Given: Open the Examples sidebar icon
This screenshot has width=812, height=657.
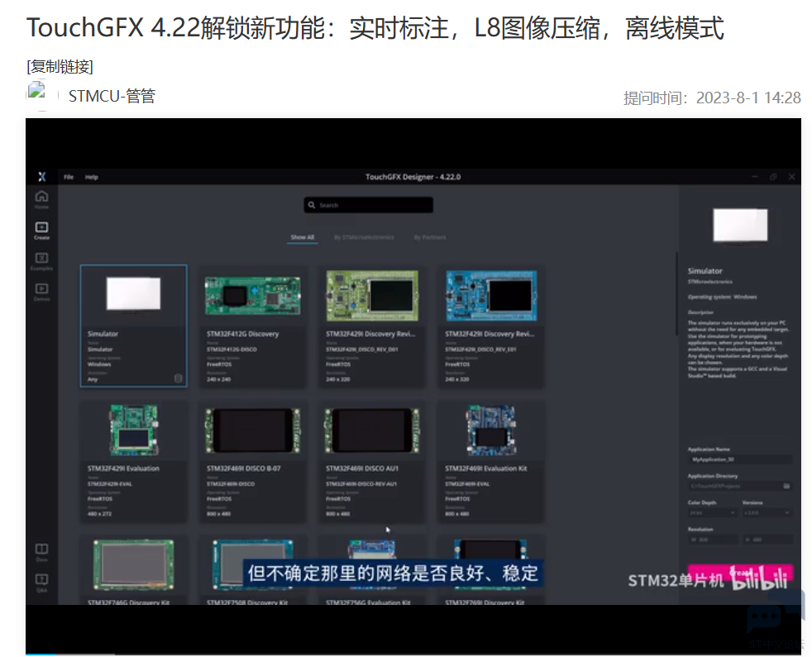Looking at the screenshot, I should click(42, 261).
